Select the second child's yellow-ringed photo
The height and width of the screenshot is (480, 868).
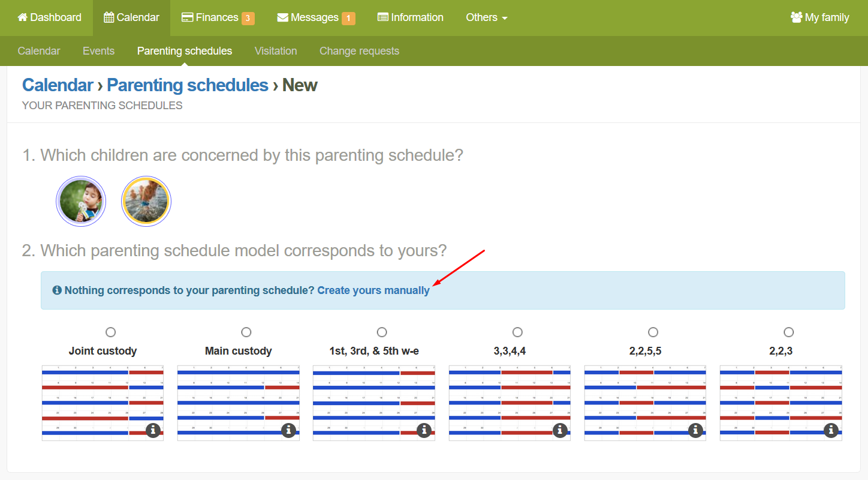point(146,201)
